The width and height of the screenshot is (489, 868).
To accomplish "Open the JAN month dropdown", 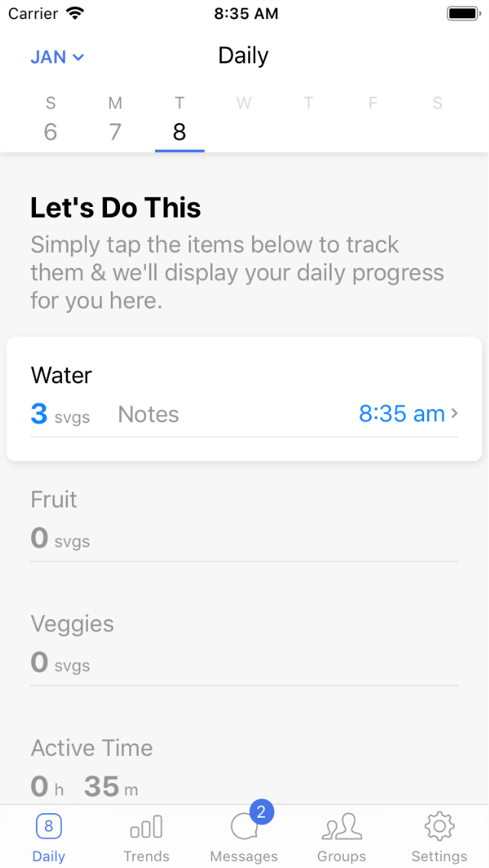I will [56, 56].
